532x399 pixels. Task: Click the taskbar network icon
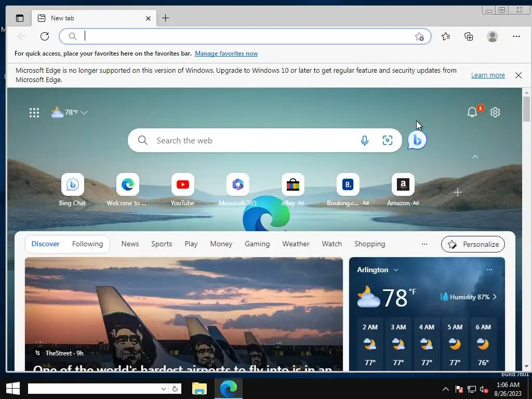pyautogui.click(x=472, y=390)
